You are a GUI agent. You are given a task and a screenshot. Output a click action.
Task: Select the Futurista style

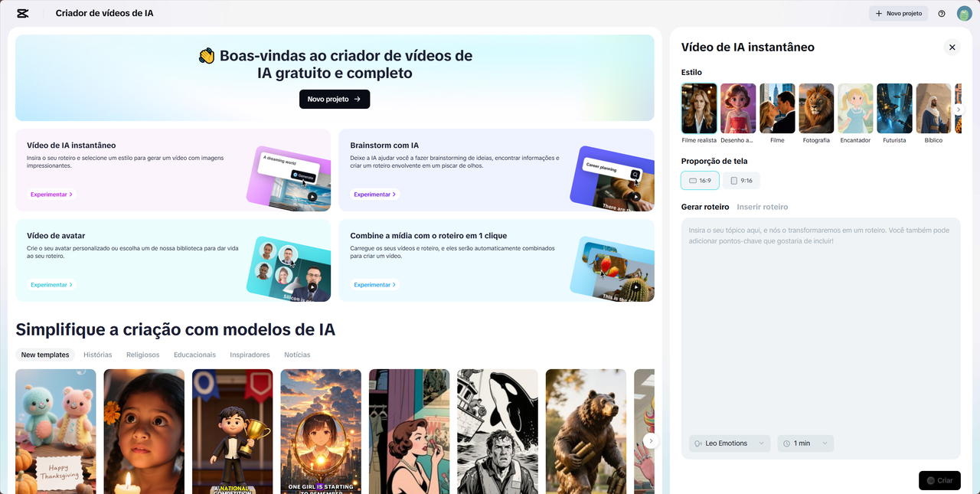[x=894, y=108]
